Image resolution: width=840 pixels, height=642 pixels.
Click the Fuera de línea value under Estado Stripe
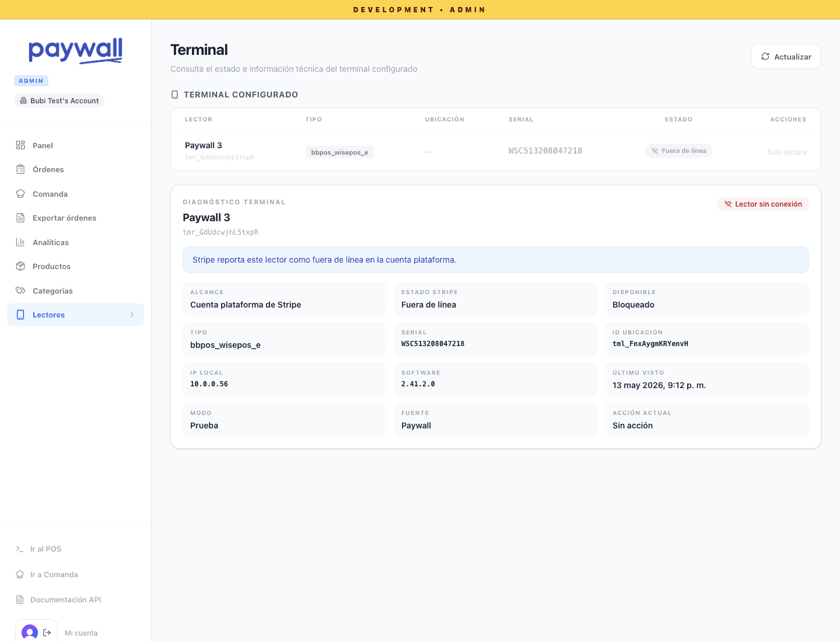429,305
